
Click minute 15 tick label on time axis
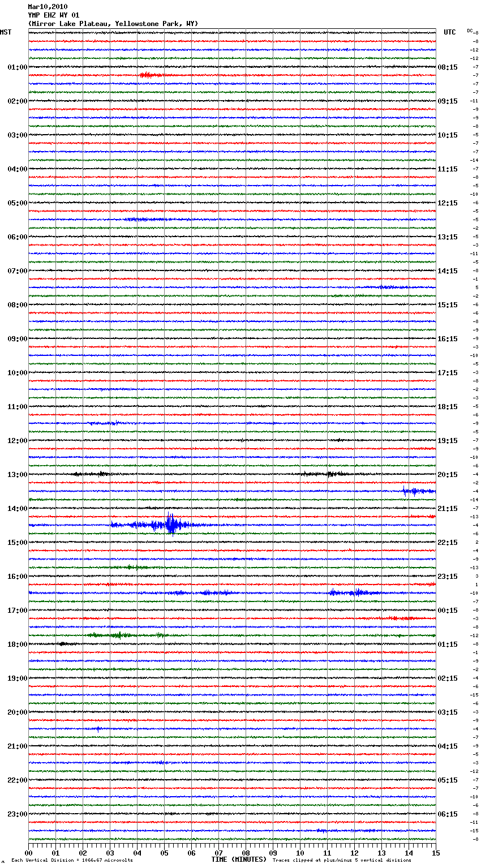coord(436,853)
